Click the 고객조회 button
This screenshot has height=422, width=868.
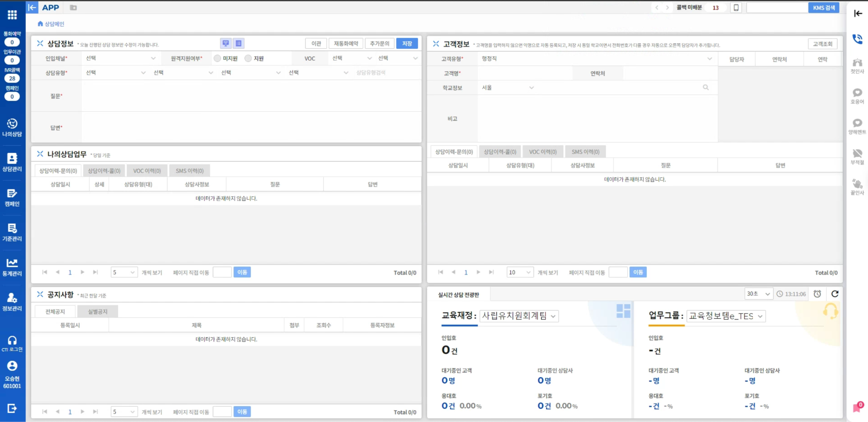[823, 44]
